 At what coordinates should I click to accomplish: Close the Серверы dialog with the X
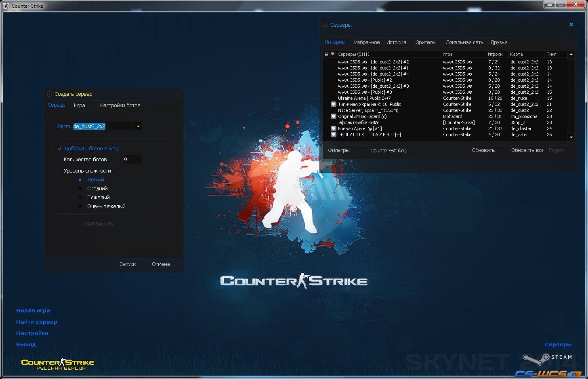coord(571,25)
